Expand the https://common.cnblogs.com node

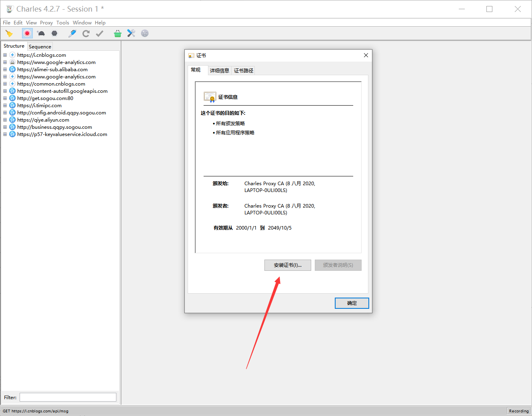(x=5, y=84)
